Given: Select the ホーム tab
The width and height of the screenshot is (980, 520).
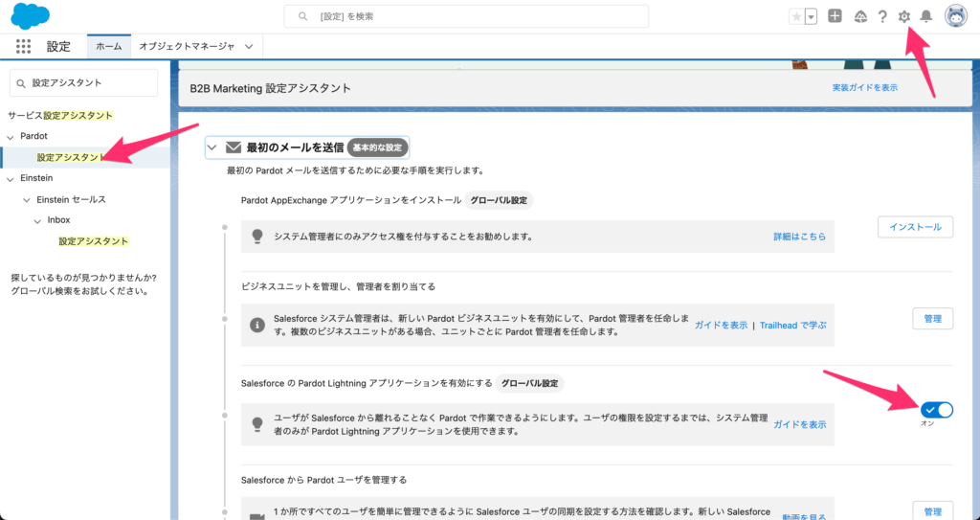Looking at the screenshot, I should [109, 46].
